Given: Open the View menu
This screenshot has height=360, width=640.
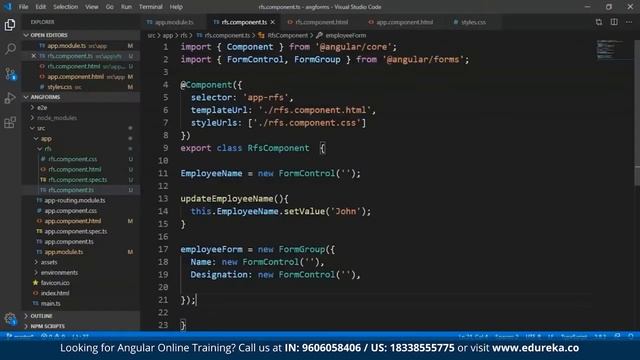Looking at the screenshot, I should (92, 7).
